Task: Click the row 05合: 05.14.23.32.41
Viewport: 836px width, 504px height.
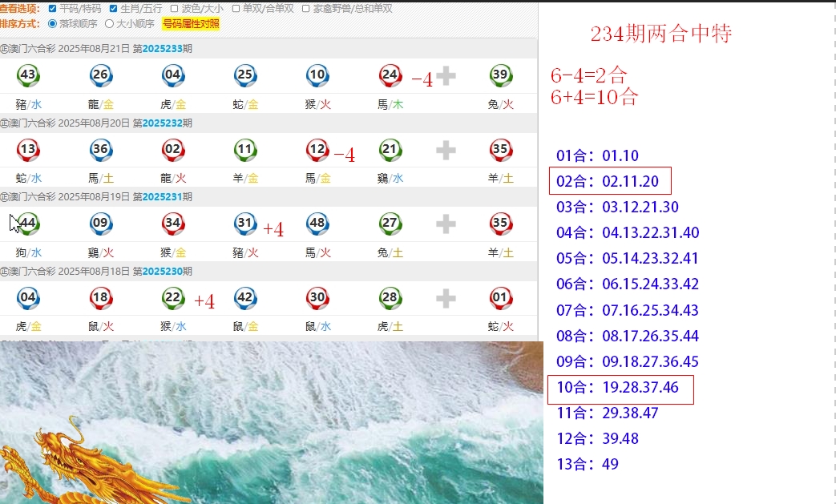Action: [x=627, y=258]
